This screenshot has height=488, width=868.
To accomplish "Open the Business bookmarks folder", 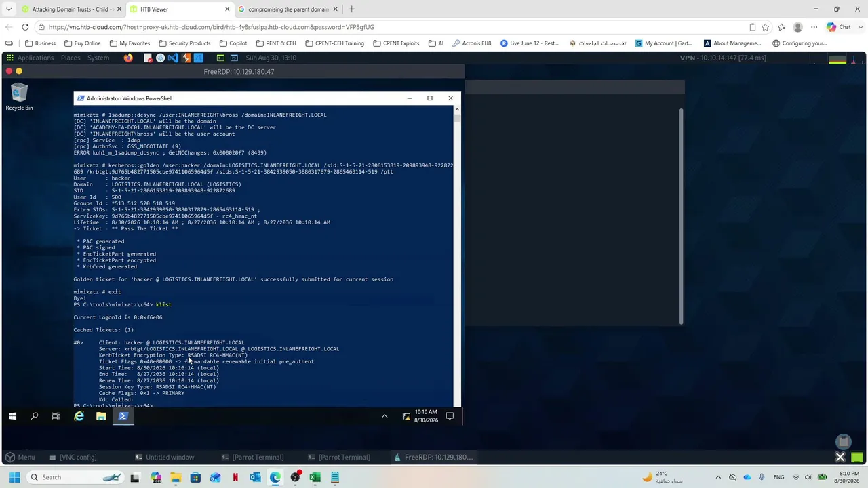I will 41,43.
